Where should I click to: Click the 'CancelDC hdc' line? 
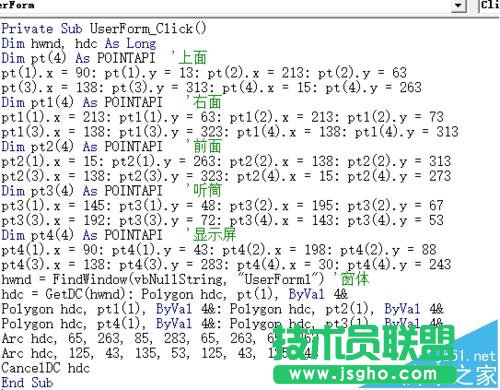[46, 368]
